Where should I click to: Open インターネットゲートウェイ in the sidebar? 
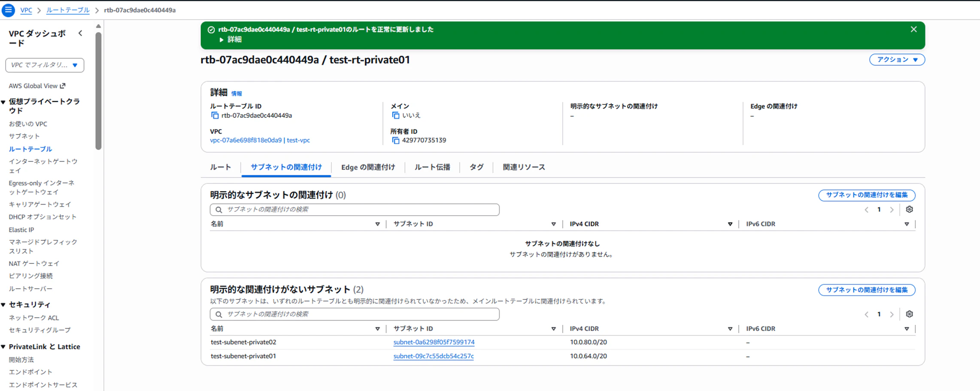[43, 166]
